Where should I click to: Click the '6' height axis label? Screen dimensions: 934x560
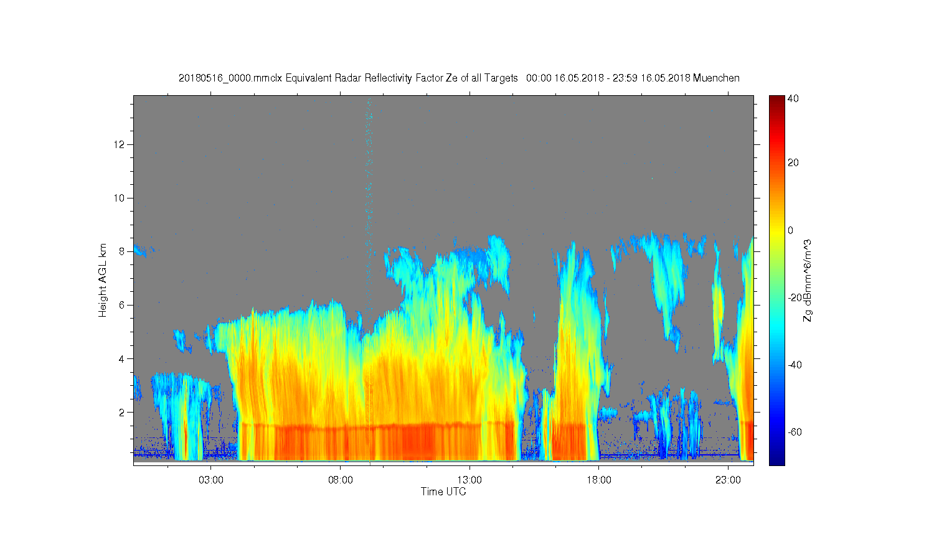[x=122, y=305]
